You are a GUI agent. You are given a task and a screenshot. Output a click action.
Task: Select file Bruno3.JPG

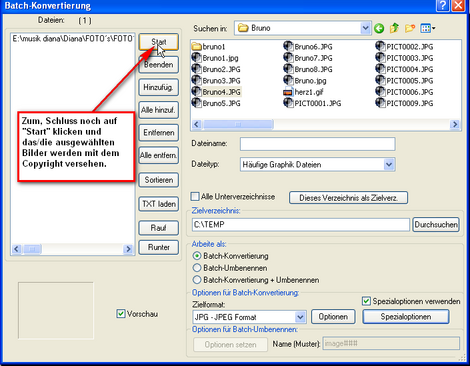[216, 81]
